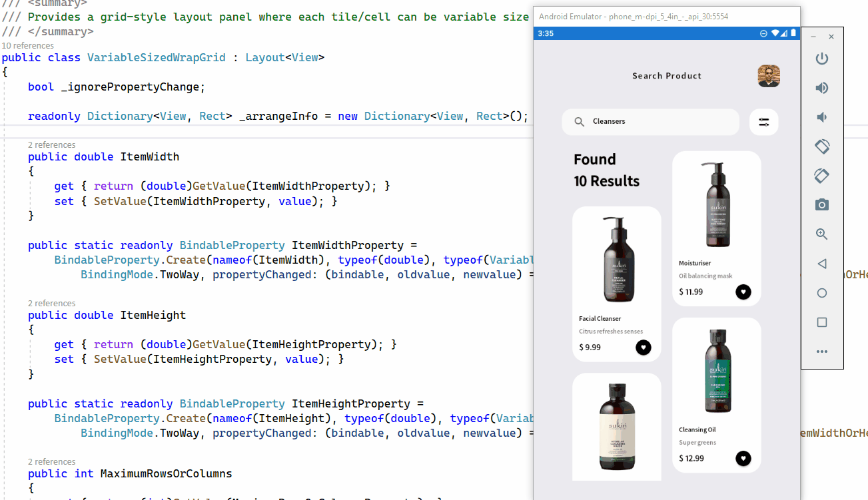The height and width of the screenshot is (500, 868).
Task: Open the filter settings icon beside search
Action: 764,122
